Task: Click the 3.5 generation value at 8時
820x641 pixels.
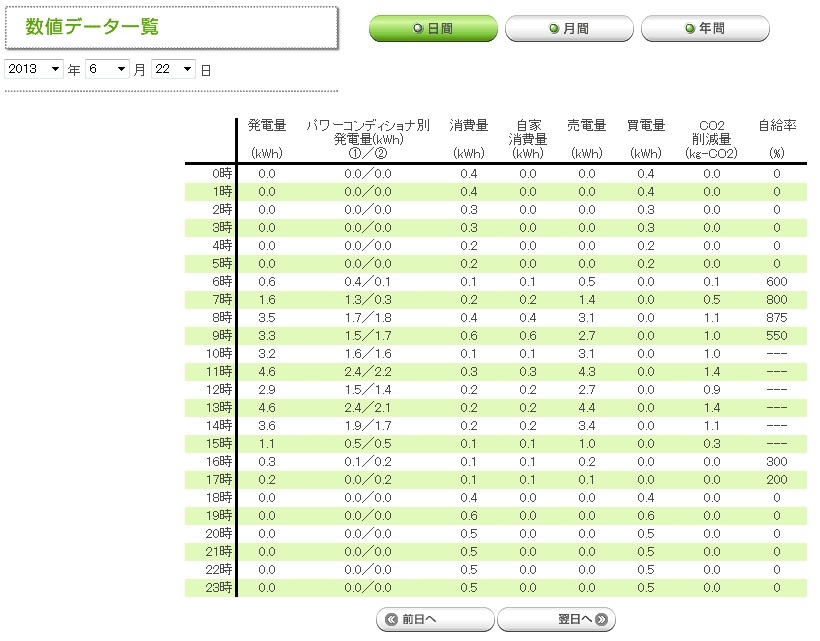Action: tap(267, 317)
